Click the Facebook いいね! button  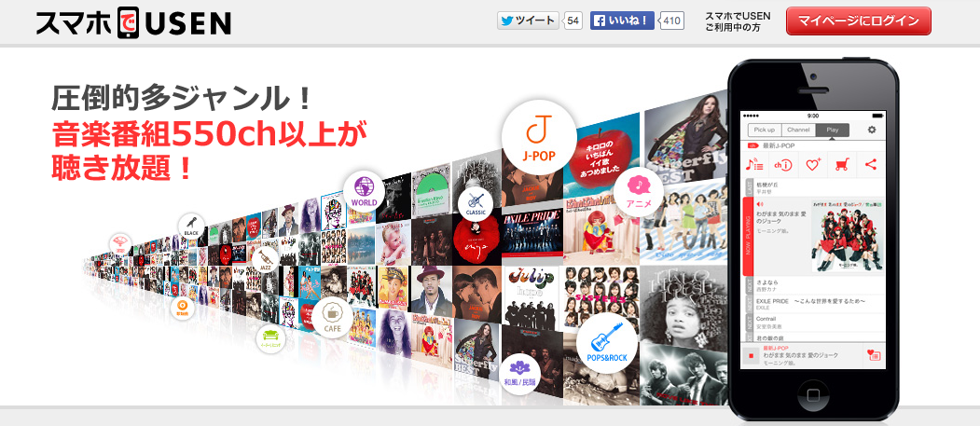(x=622, y=21)
